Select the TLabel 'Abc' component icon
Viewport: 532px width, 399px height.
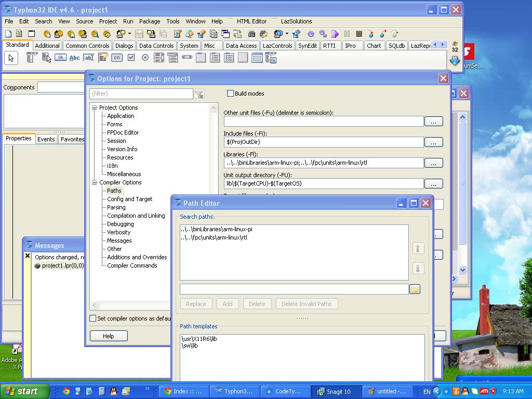pyautogui.click(x=74, y=58)
